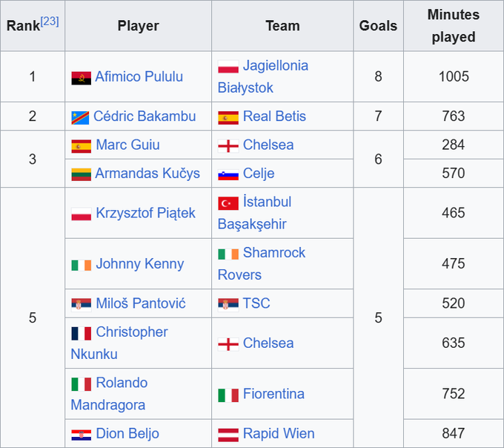
Task: Click the Lithuania flag beside Armandas Kučys
Action: [81, 174]
